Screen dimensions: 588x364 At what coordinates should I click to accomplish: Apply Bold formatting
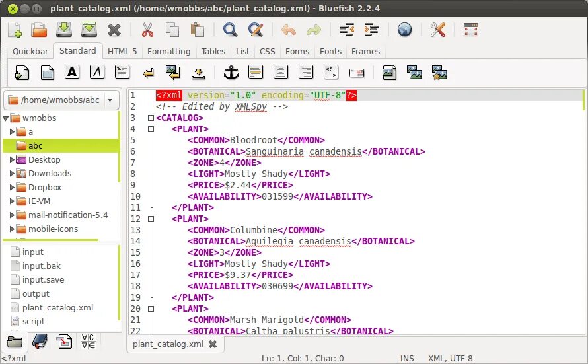[x=72, y=72]
